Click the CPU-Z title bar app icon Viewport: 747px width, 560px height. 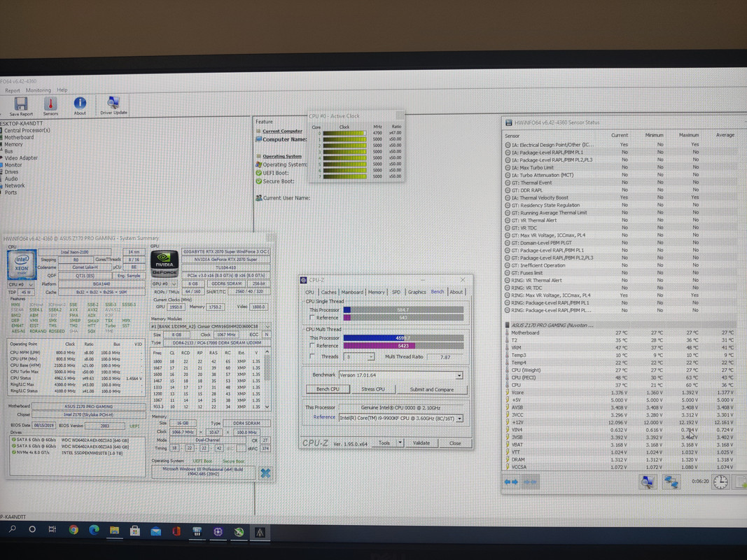(303, 280)
